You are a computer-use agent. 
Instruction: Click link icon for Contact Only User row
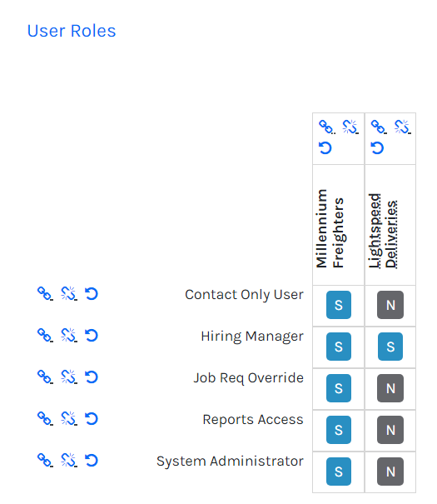[x=45, y=293]
